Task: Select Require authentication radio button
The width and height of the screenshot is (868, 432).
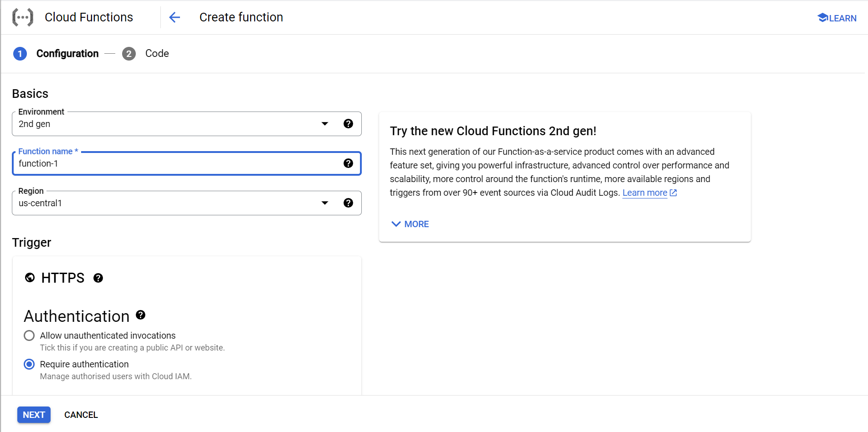Action: (29, 364)
